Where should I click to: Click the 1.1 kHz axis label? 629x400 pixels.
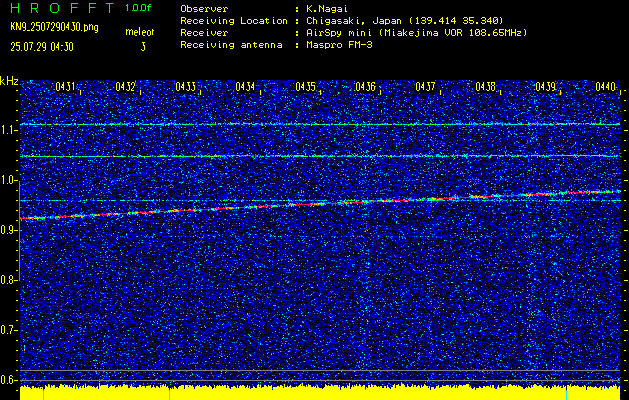(8, 130)
